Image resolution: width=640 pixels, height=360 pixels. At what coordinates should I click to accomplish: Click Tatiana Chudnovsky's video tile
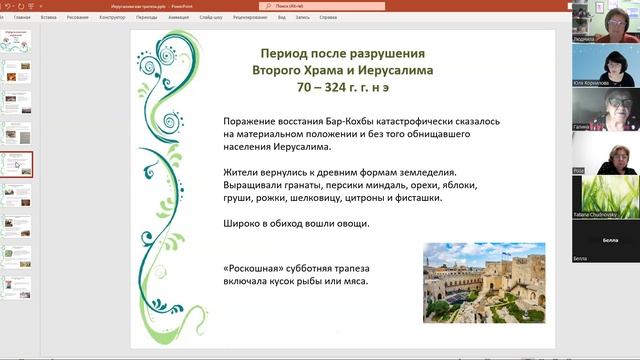[x=606, y=197]
